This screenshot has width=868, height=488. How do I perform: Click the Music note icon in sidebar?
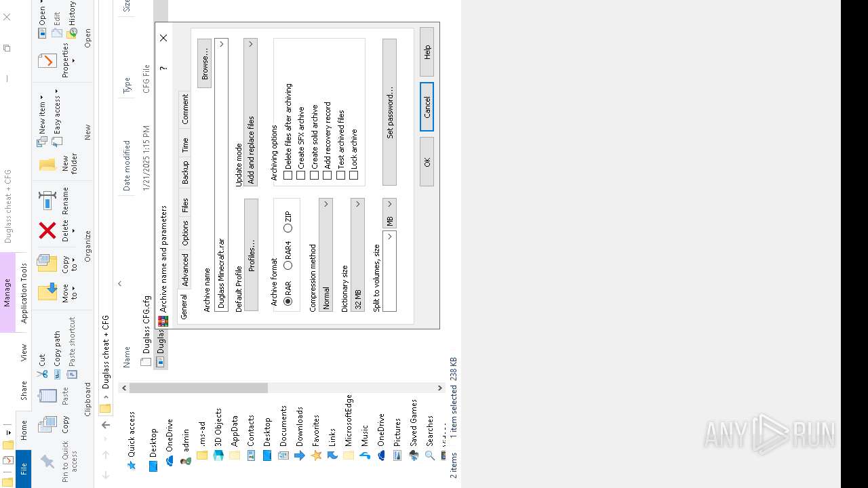[365, 455]
